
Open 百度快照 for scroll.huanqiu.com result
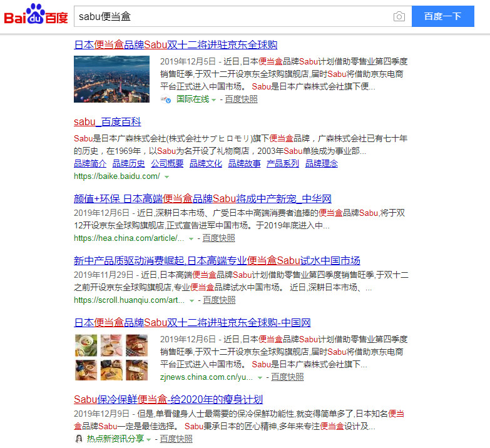pyautogui.click(x=220, y=300)
